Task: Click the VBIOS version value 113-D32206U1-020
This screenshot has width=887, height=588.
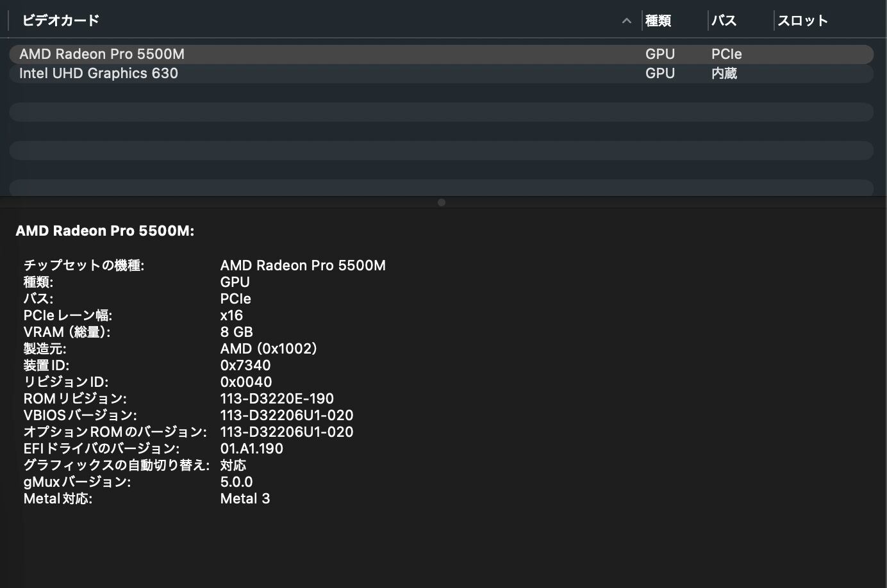Action: click(x=286, y=415)
